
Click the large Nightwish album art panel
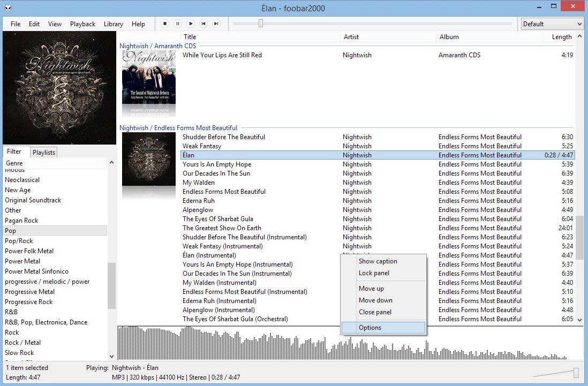click(x=59, y=88)
